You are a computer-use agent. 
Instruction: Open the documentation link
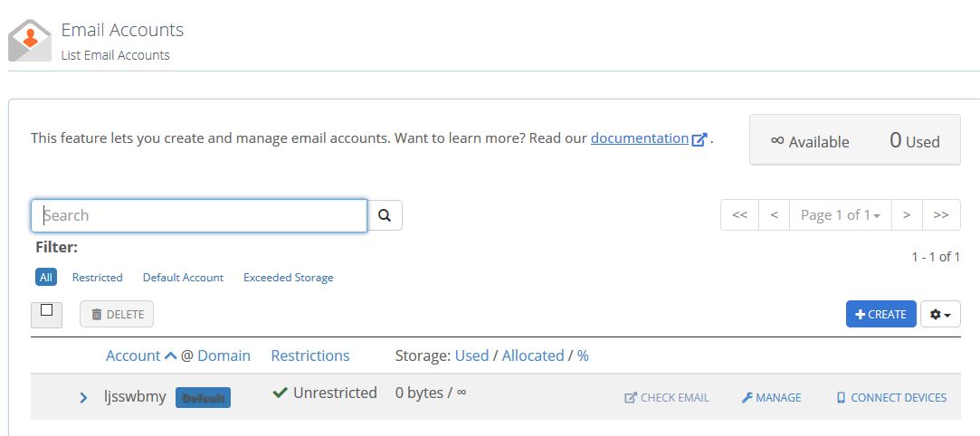coord(640,138)
